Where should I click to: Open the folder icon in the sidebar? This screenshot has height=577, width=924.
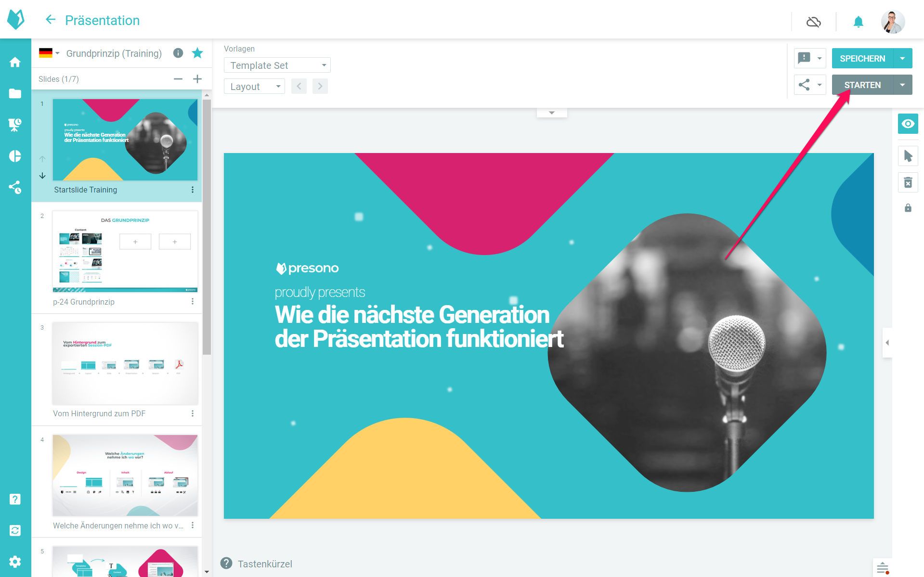(x=15, y=93)
